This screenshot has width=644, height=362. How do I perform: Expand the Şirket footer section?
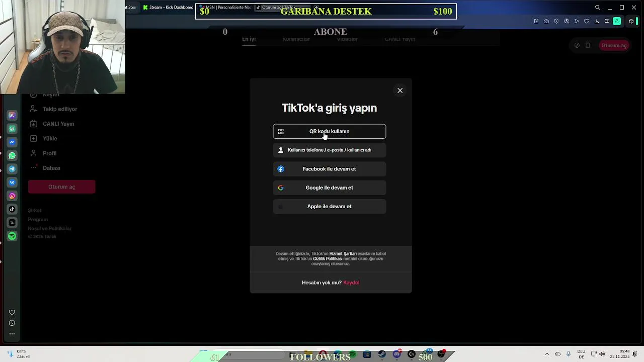point(35,211)
